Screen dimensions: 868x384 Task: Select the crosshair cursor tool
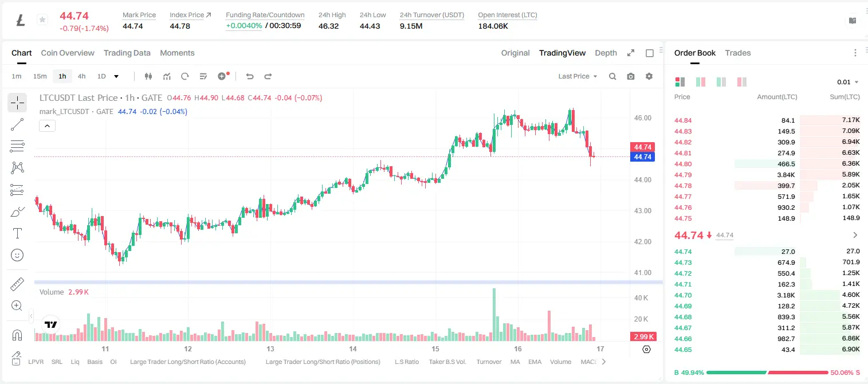coord(17,103)
